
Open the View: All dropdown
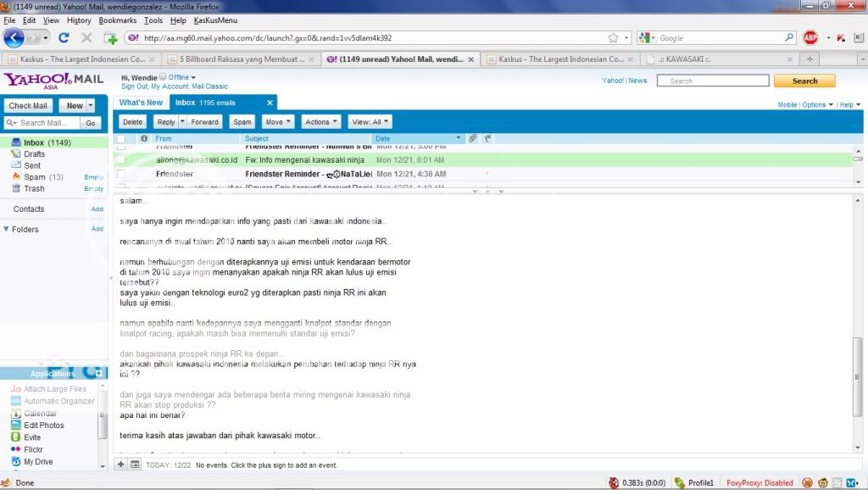[370, 122]
